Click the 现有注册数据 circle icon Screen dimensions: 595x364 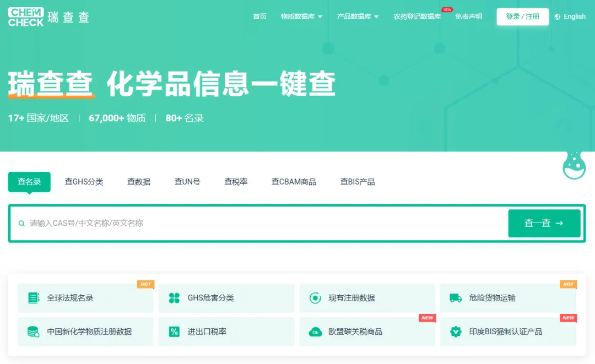coord(315,298)
